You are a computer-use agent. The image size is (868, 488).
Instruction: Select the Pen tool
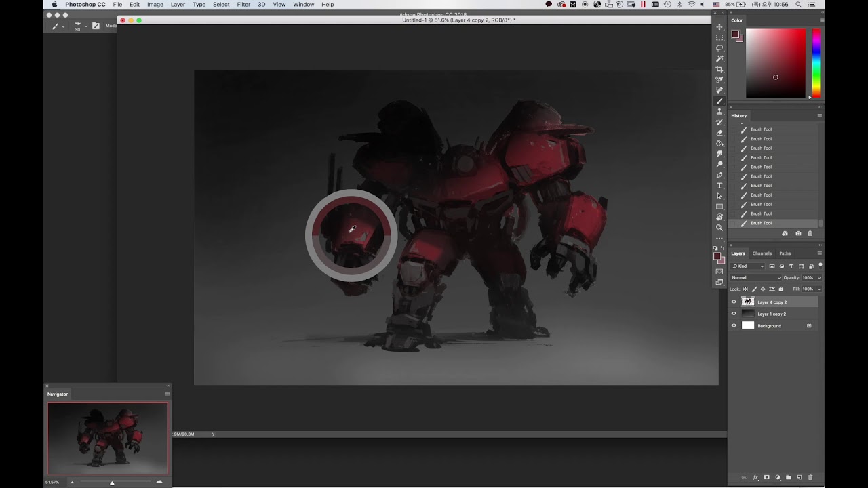pyautogui.click(x=719, y=175)
